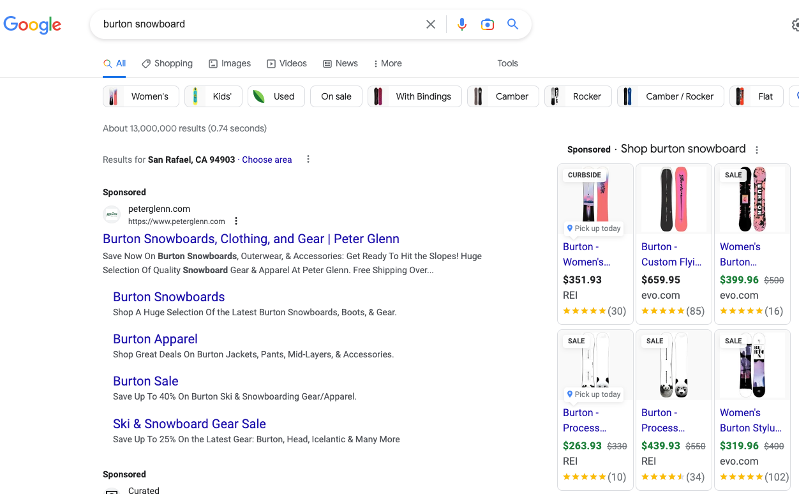Open the Burton Sale sitelink
Image resolution: width=800 pixels, height=495 pixels.
point(145,381)
